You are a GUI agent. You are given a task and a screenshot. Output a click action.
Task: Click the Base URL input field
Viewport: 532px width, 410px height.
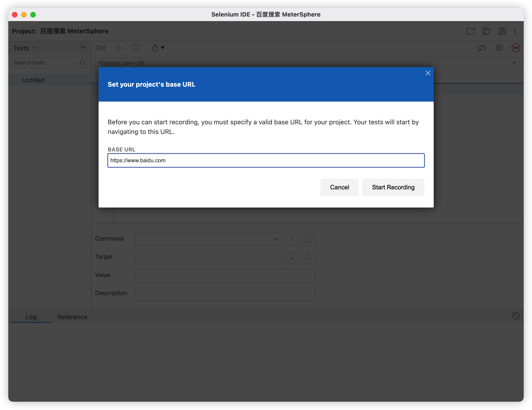pyautogui.click(x=266, y=160)
